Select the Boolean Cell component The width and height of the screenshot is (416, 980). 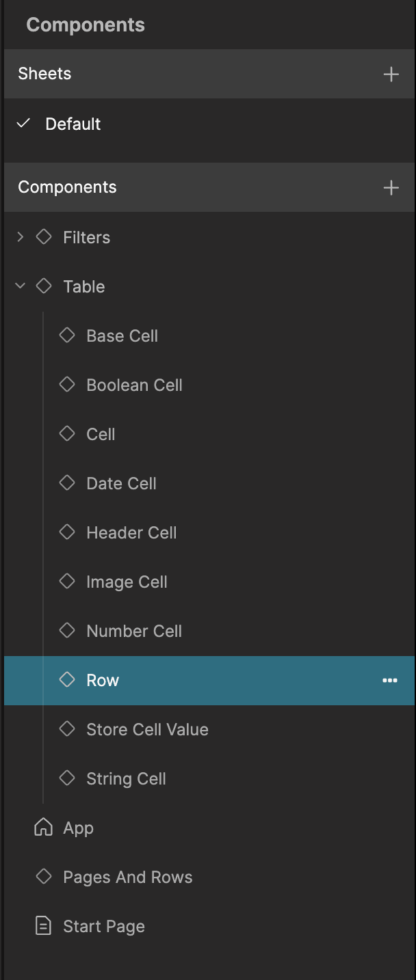tap(134, 385)
